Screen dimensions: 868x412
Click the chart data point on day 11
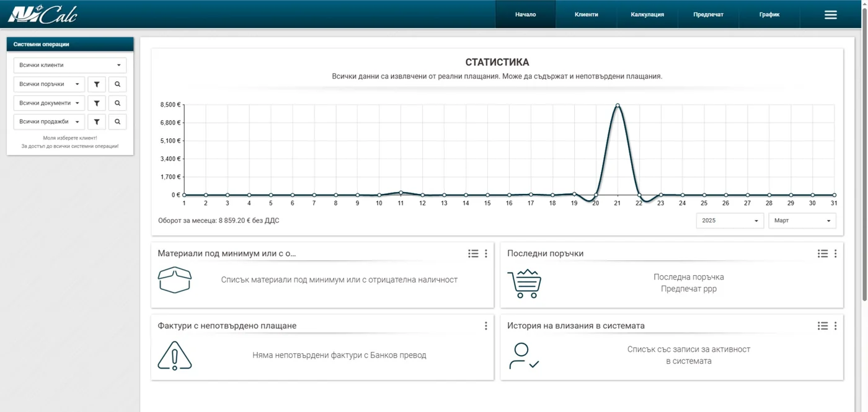tap(401, 193)
